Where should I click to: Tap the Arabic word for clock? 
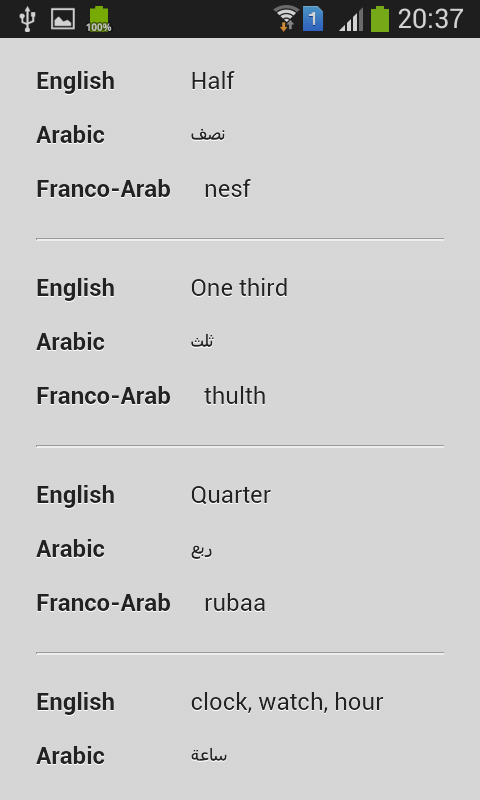(209, 755)
